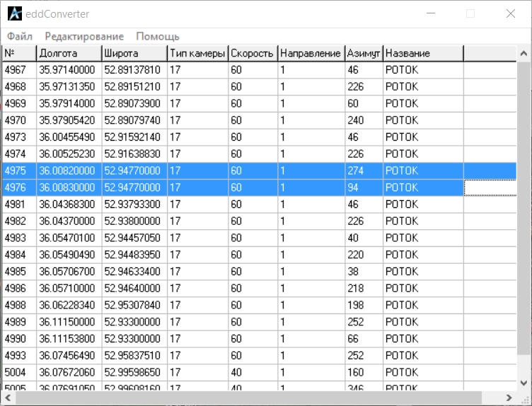Click the Тип камеры column header
The width and height of the screenshot is (532, 406).
pyautogui.click(x=197, y=53)
